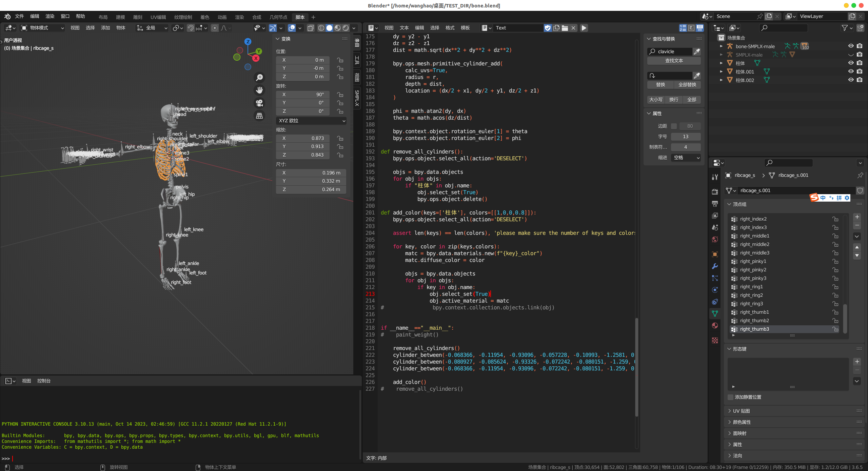
Task: Click the 字号 font size field
Action: coord(685,137)
